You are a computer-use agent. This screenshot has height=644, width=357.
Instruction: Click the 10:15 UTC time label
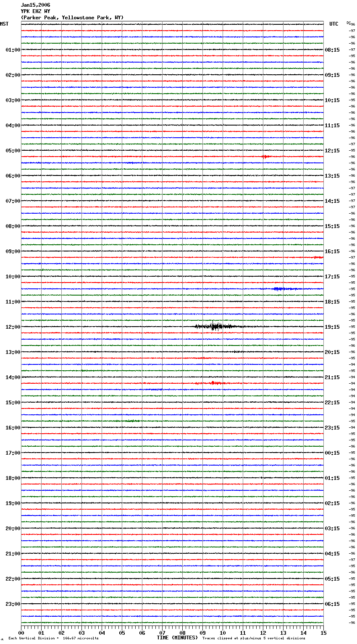[332, 100]
